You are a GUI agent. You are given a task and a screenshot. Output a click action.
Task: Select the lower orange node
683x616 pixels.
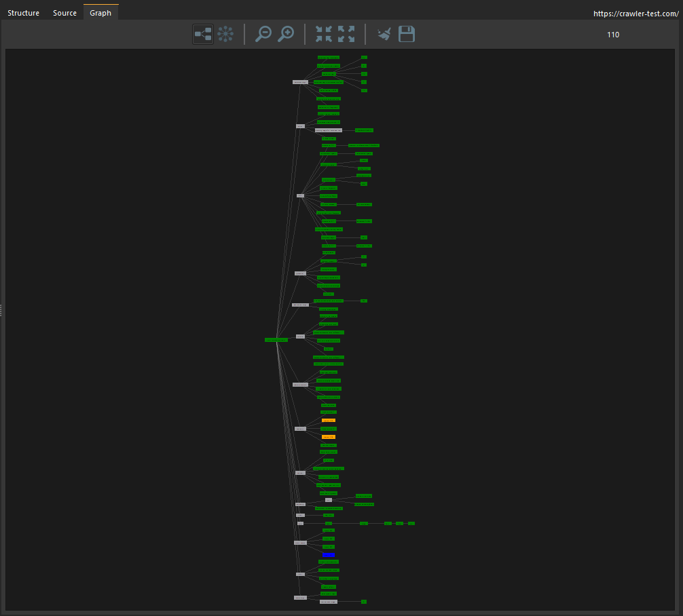(x=329, y=437)
